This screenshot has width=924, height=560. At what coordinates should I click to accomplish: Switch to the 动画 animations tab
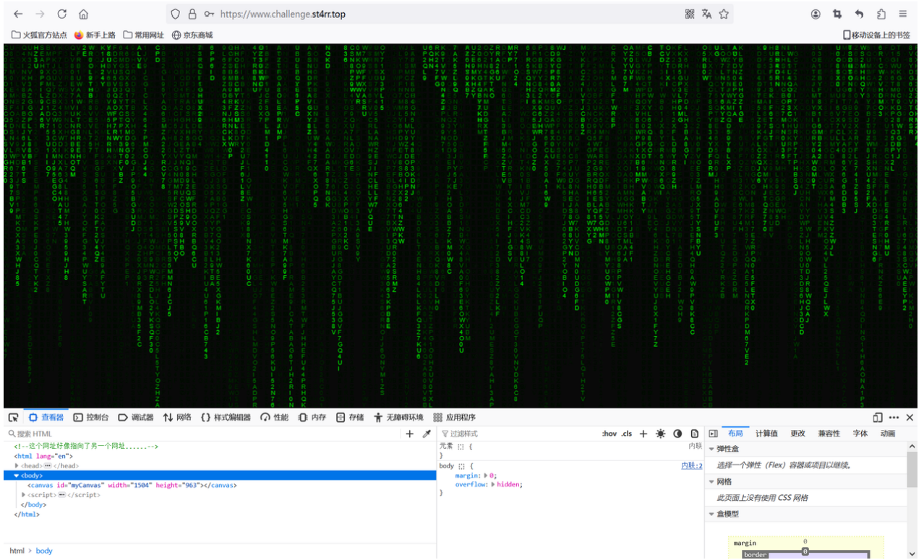tap(888, 434)
